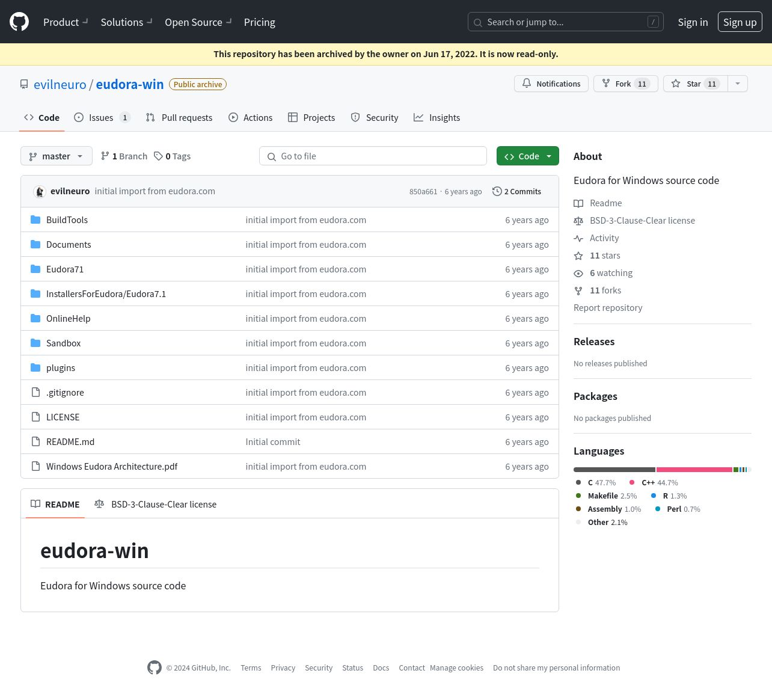Click the pulse icon next to Activity
This screenshot has width=772, height=700.
578,238
